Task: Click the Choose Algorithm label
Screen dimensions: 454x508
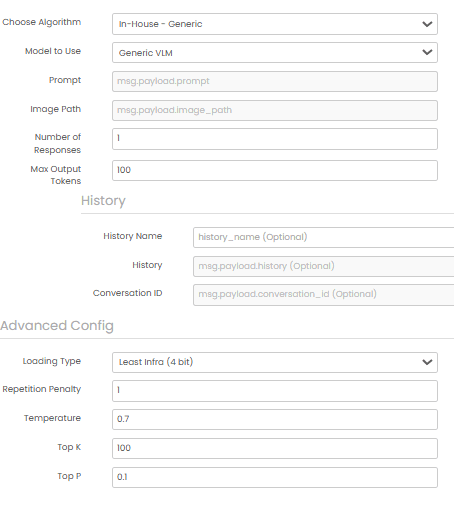Action: 42,22
